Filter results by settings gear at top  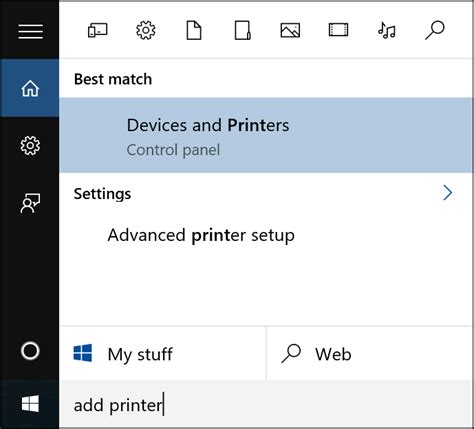[x=146, y=30]
